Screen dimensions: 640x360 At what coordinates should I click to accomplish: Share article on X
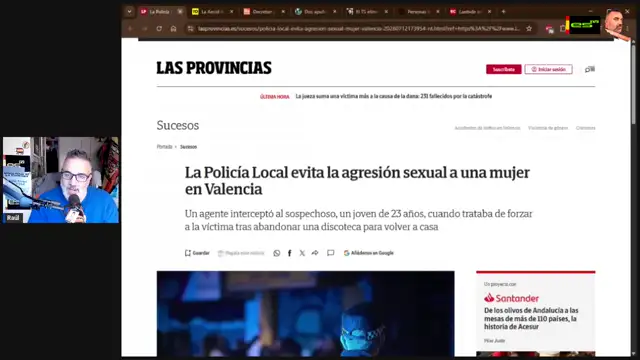coord(302,253)
